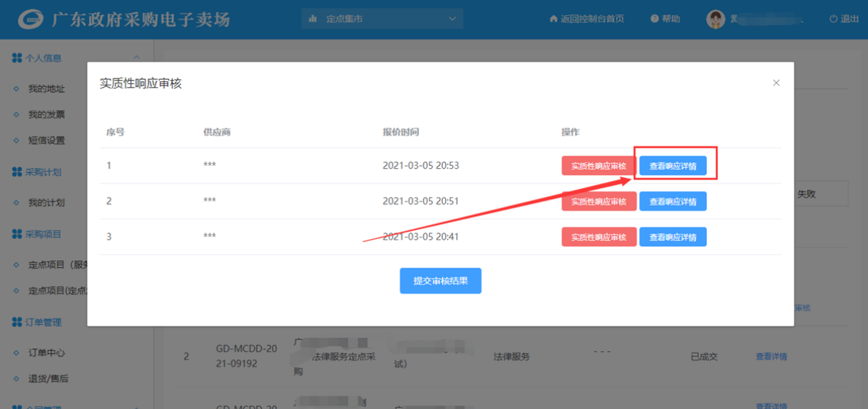Image resolution: width=868 pixels, height=409 pixels.
Task: Click 实质性响应审核 button for supplier 2
Action: pyautogui.click(x=598, y=202)
